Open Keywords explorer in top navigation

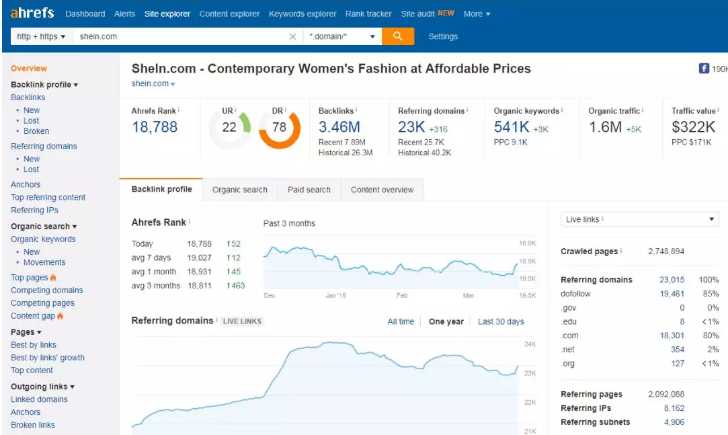[x=302, y=14]
